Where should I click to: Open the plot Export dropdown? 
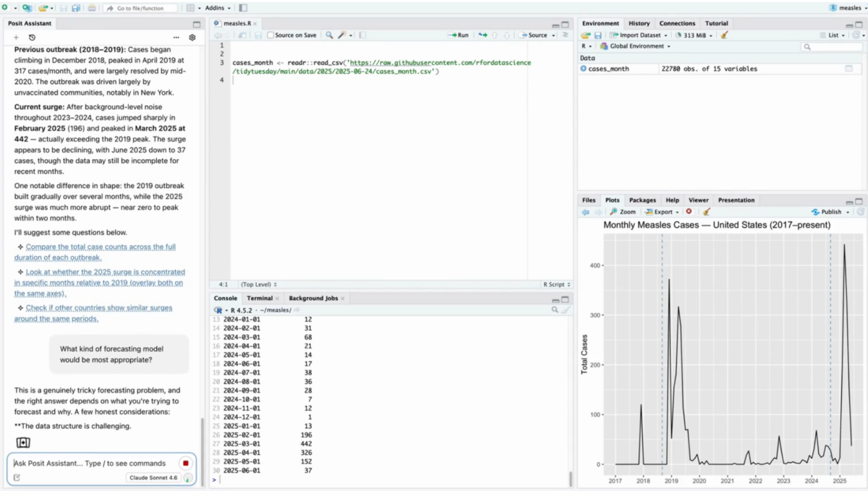(662, 212)
